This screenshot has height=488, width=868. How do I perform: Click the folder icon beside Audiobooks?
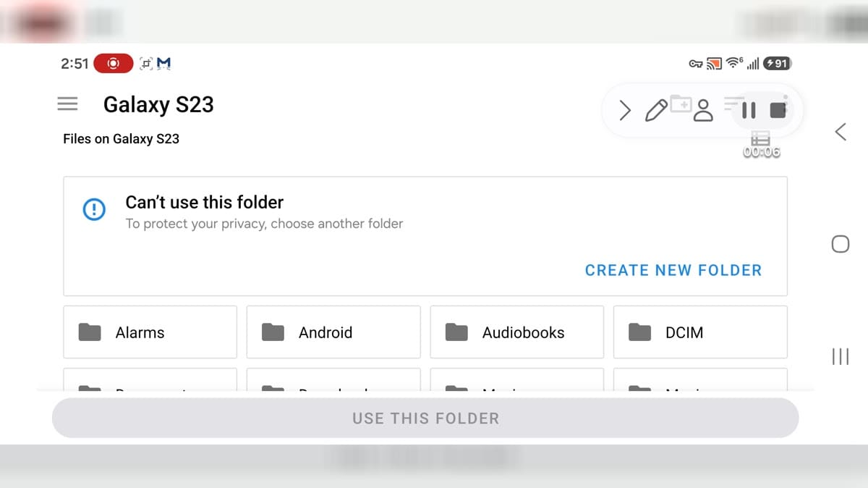[456, 332]
